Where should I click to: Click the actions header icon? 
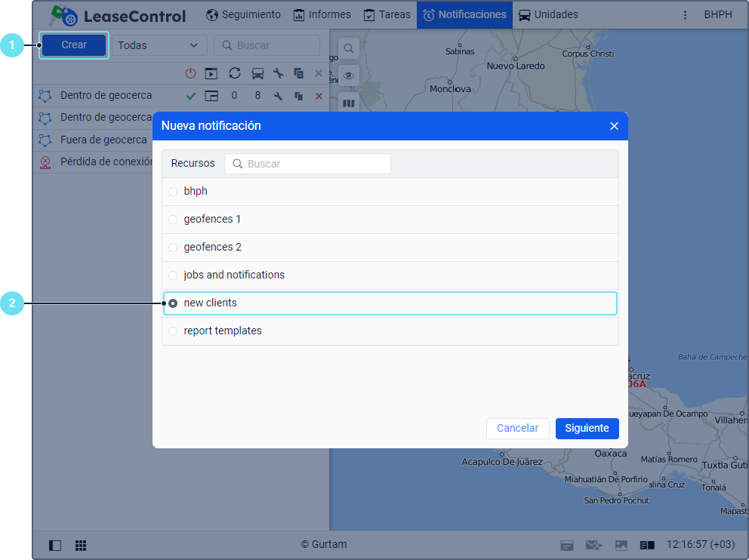[x=211, y=73]
